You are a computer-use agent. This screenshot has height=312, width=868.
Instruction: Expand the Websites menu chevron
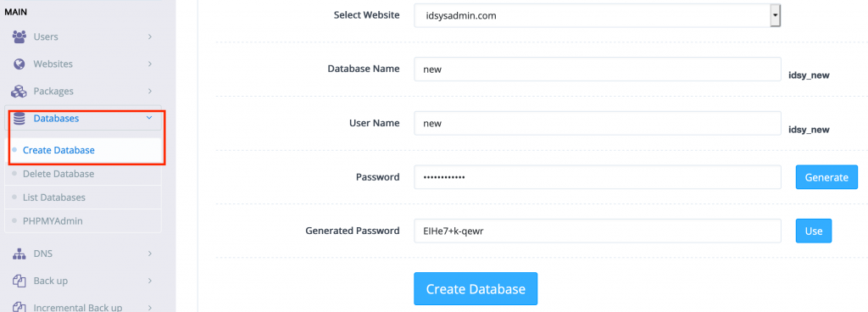[x=150, y=64]
